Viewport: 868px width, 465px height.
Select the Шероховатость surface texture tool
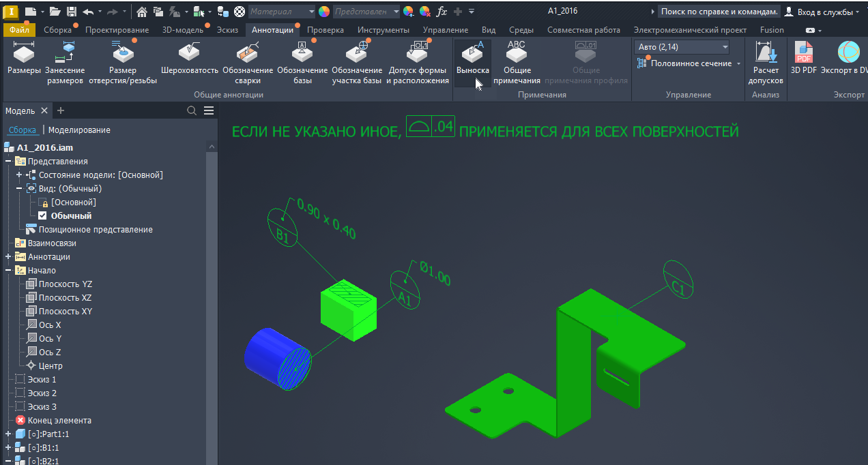(189, 60)
